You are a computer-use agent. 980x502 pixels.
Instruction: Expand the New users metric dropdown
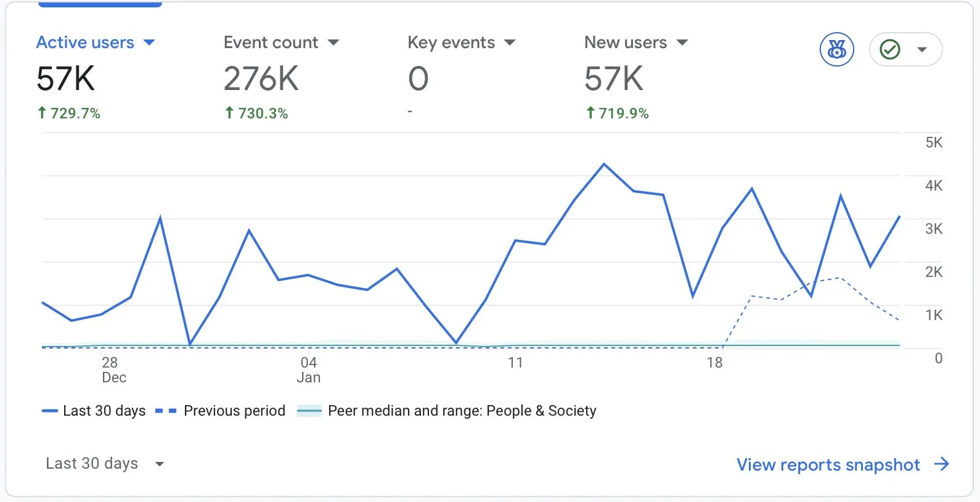[682, 43]
